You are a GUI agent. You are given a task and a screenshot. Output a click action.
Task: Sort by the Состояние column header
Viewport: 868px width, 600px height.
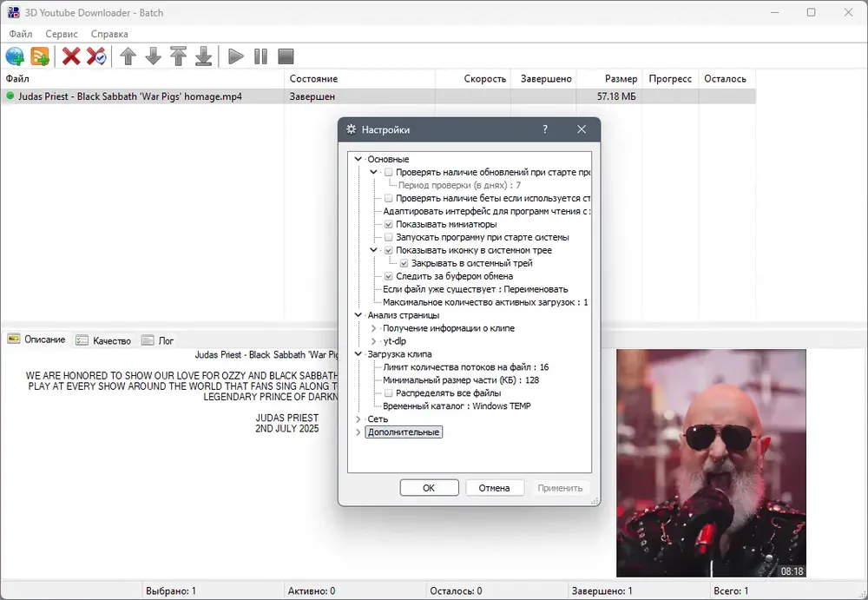point(360,79)
